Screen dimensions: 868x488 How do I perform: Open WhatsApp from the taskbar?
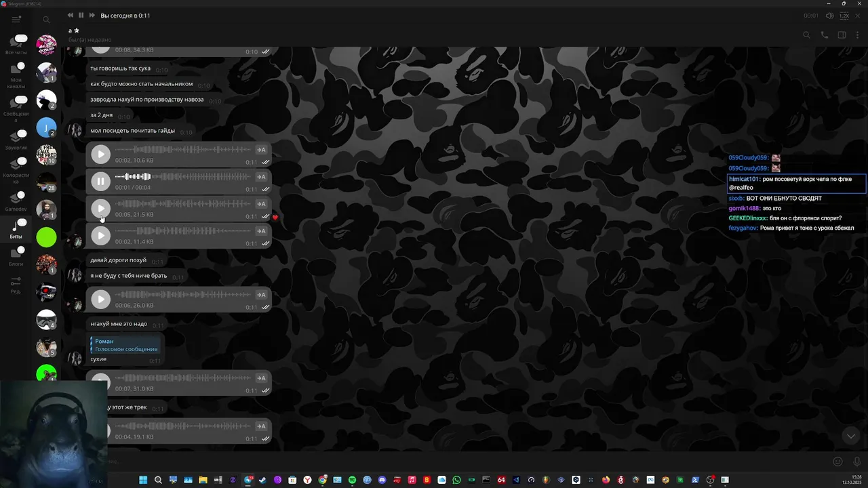pos(456,480)
